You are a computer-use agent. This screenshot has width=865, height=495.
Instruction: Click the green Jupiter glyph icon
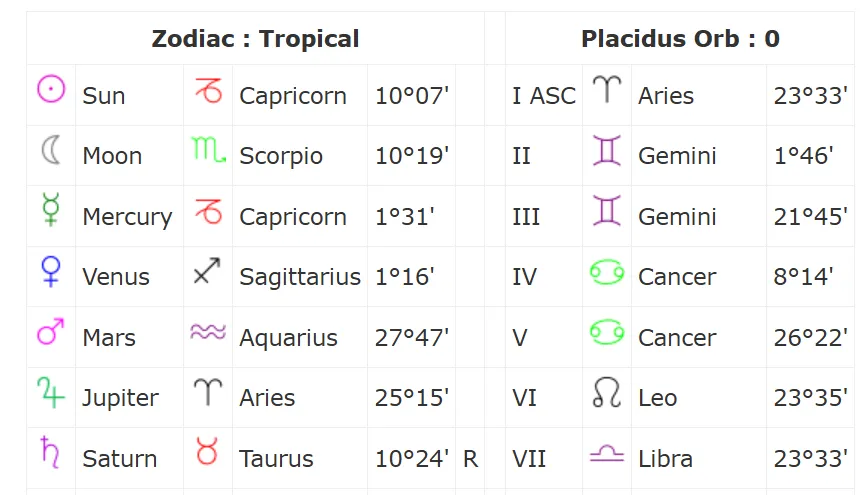tap(50, 393)
